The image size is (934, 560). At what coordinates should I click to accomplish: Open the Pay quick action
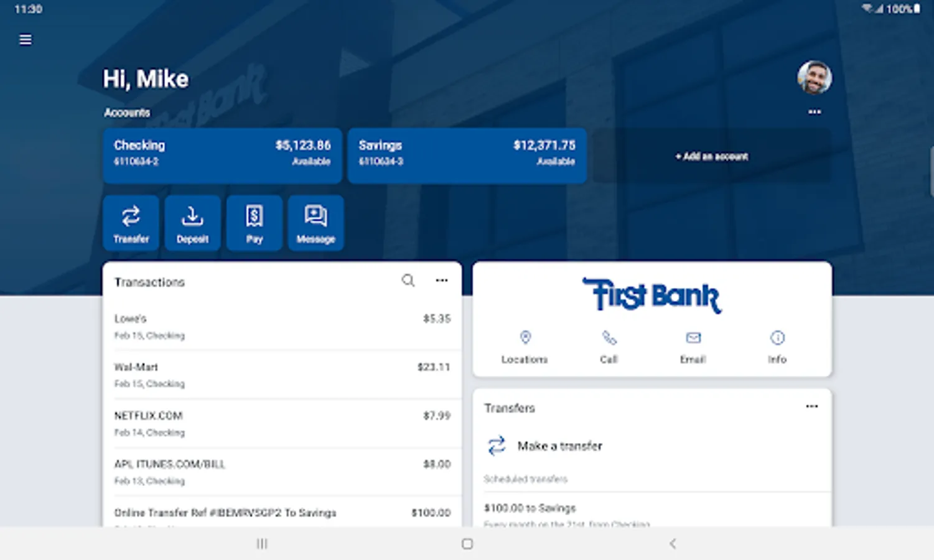(x=255, y=223)
